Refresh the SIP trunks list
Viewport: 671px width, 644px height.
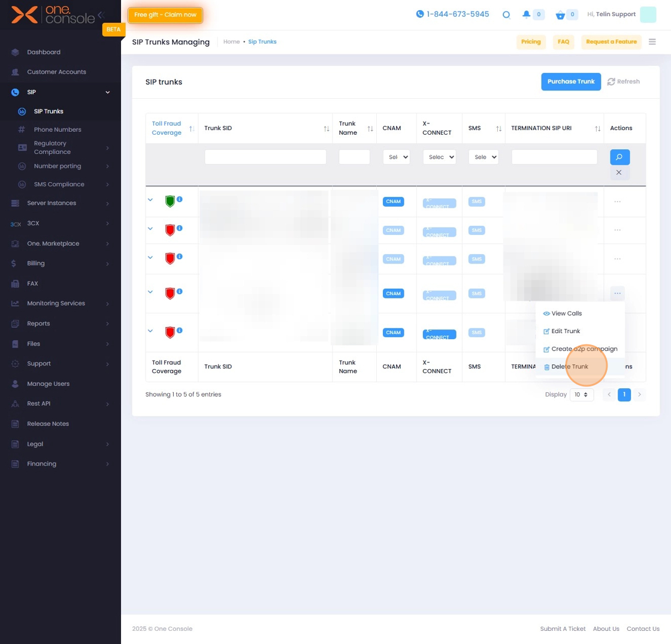coord(624,81)
